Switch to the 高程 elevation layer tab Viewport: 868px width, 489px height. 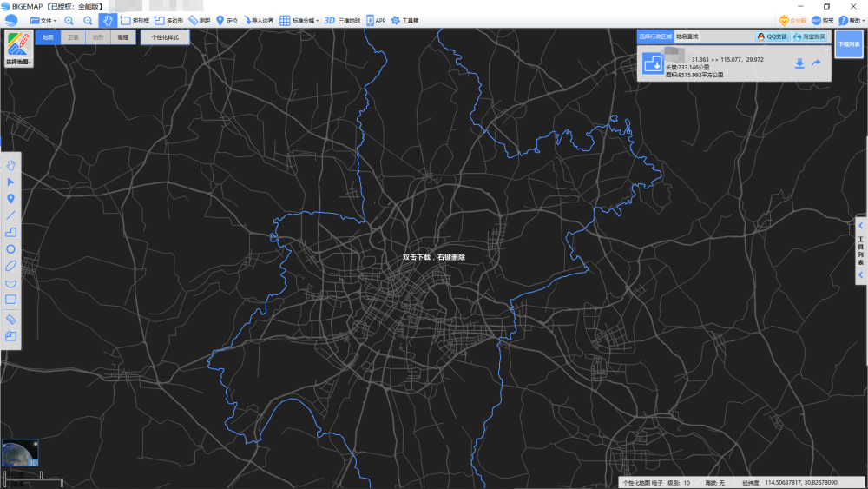[123, 37]
